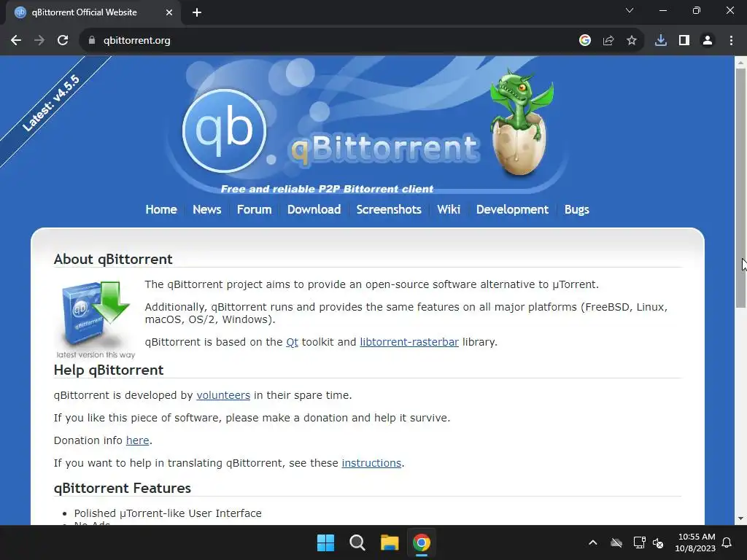Open the notification bell icon
This screenshot has width=747, height=560.
[x=727, y=542]
